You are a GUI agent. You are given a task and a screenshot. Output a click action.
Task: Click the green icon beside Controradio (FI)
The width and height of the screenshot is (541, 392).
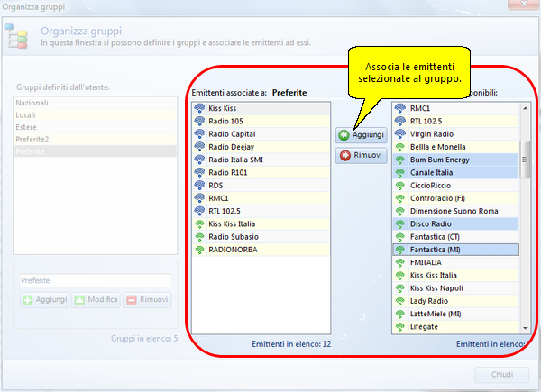point(399,198)
